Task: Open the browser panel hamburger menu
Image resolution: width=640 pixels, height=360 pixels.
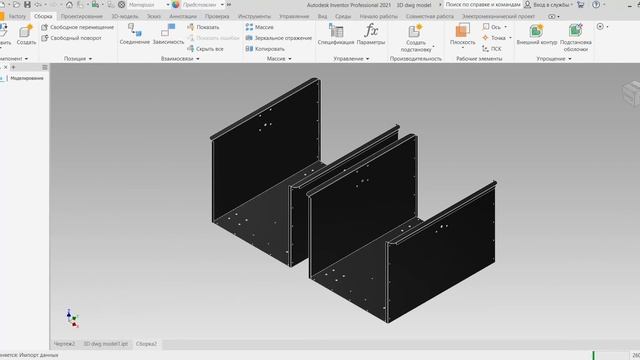Action: (45, 67)
